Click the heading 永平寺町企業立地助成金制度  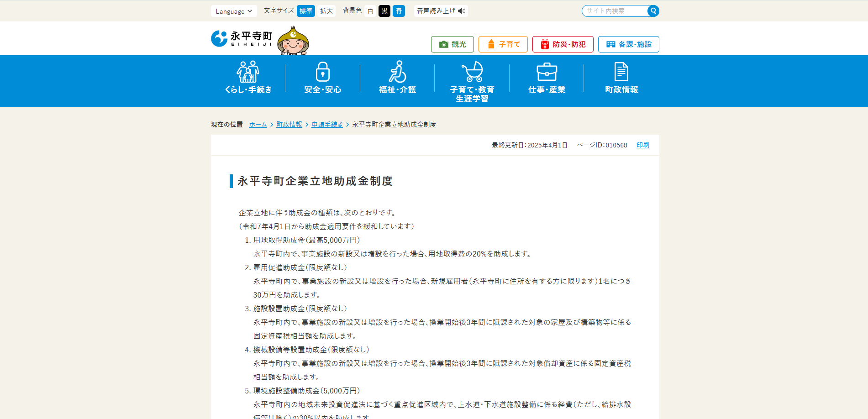coord(315,181)
